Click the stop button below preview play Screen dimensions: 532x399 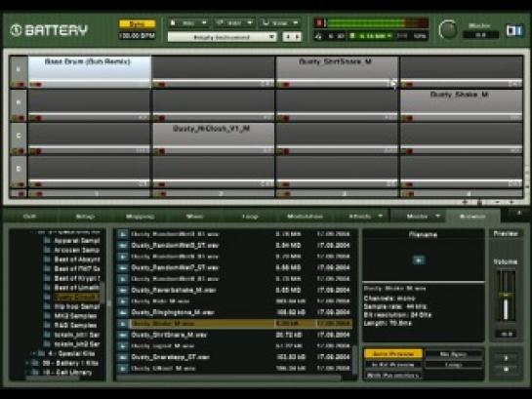tap(506, 370)
